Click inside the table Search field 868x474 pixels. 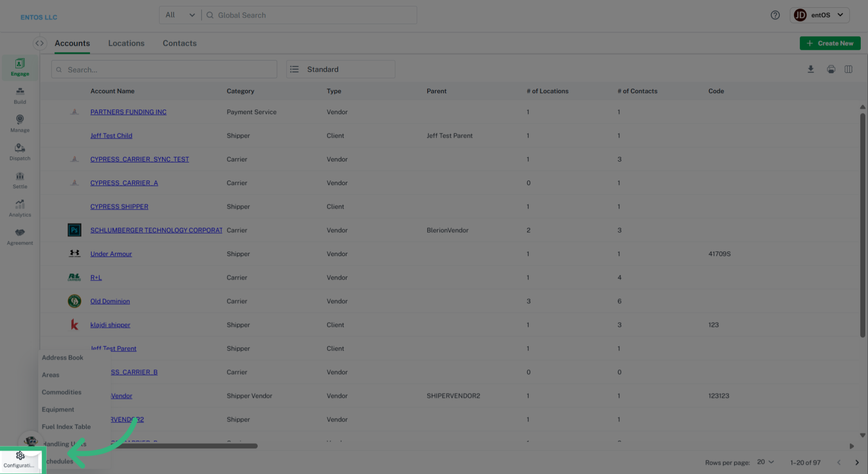coord(164,69)
